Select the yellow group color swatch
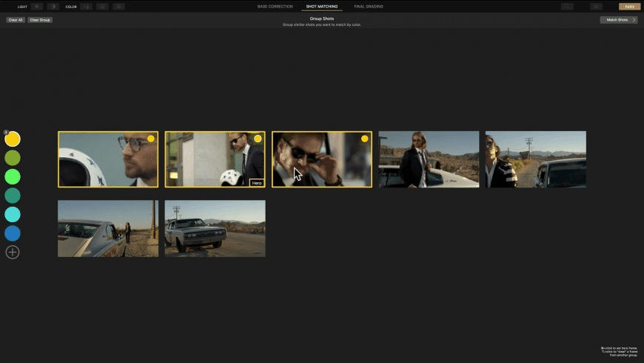Viewport: 644px width, 363px height. [13, 139]
